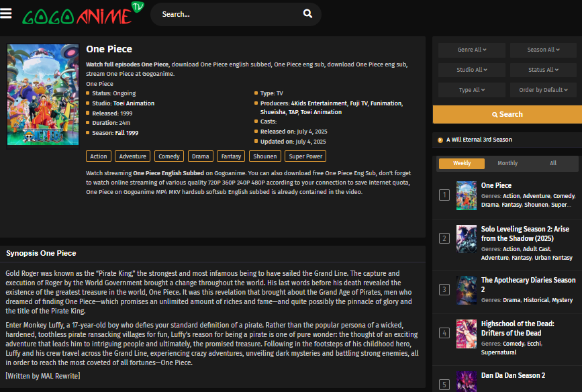The width and height of the screenshot is (582, 392).
Task: Open the Type All dropdown
Action: [x=472, y=90]
